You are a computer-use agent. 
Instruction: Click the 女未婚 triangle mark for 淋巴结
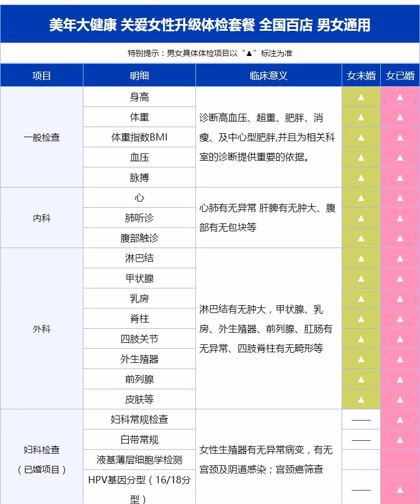click(361, 258)
